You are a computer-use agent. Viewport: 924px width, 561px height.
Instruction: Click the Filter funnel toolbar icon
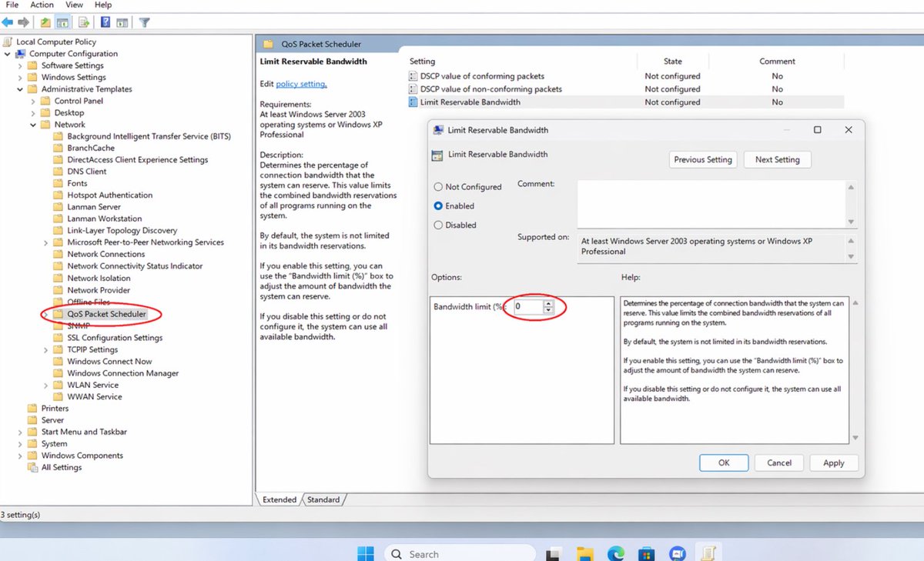(144, 22)
